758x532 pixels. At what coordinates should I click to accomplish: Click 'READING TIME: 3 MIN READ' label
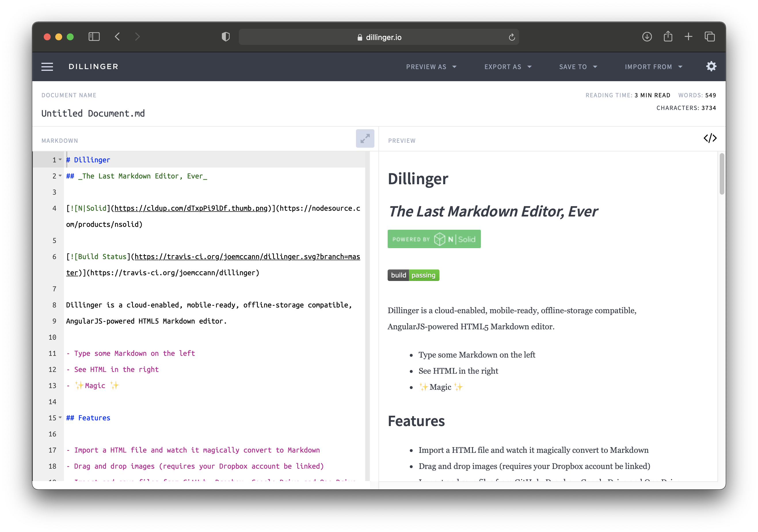[x=628, y=95]
